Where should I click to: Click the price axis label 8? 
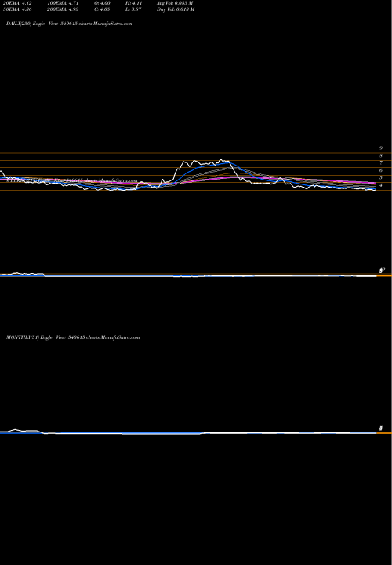point(381,155)
